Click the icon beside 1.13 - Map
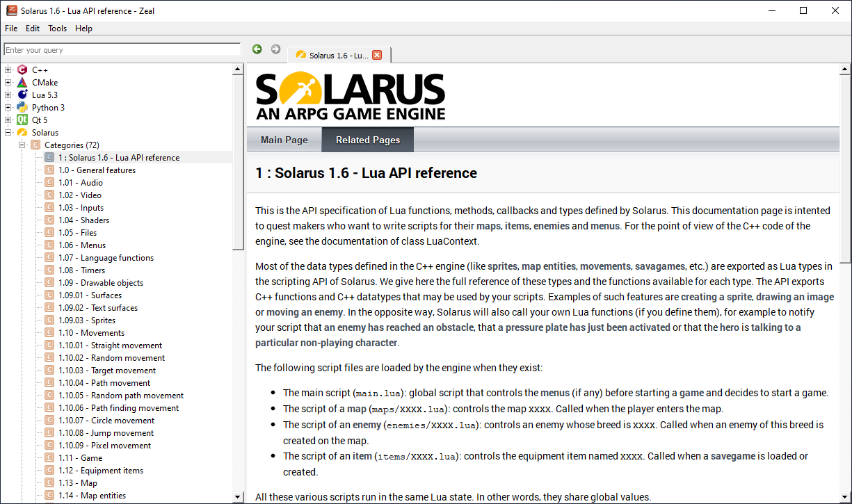 point(49,482)
